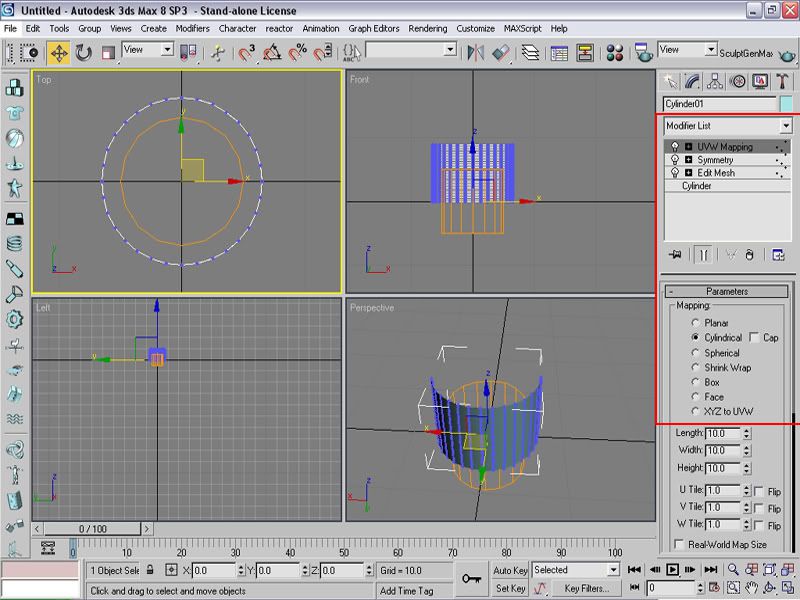Open the Hierarchy command panel tab
The width and height of the screenshot is (800, 600).
click(714, 81)
